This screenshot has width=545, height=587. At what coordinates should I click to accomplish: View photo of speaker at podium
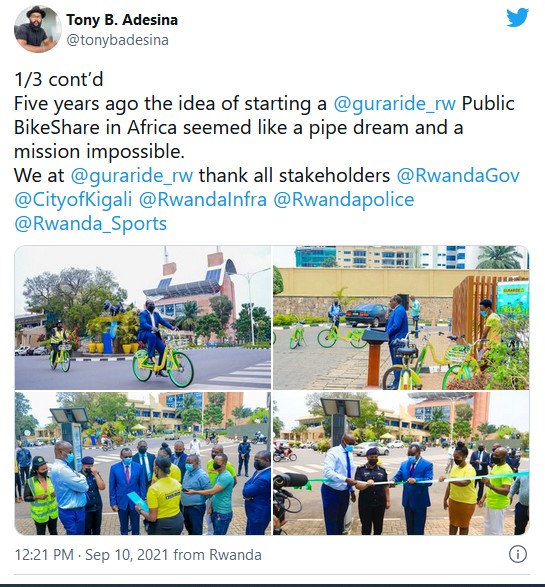click(x=401, y=317)
